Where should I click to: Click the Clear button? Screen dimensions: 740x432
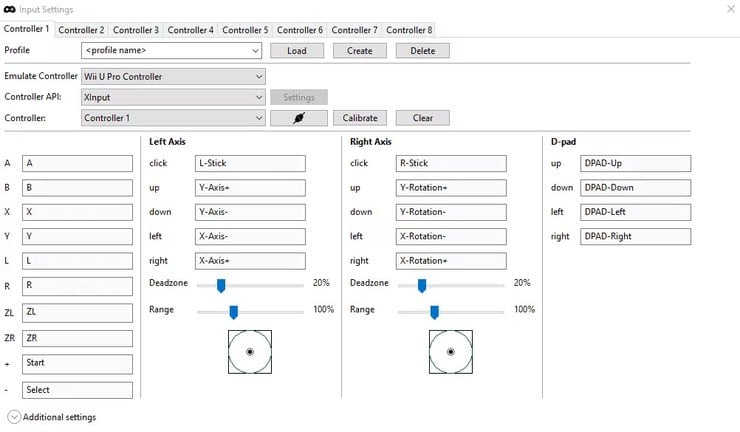423,118
